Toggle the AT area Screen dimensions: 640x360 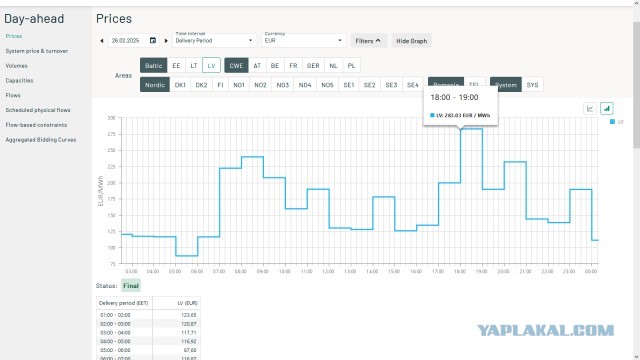click(257, 65)
